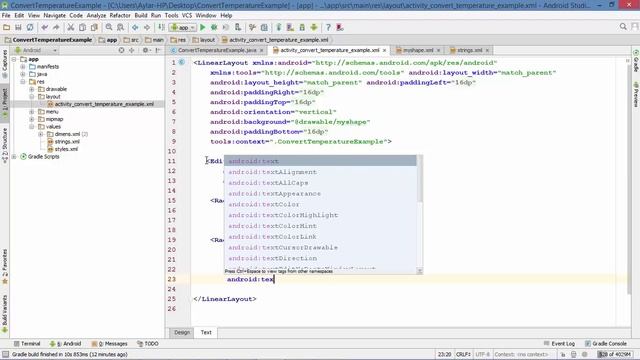Viewport: 640px width, 360px height.
Task: Switch to the Design view tab
Action: (182, 332)
